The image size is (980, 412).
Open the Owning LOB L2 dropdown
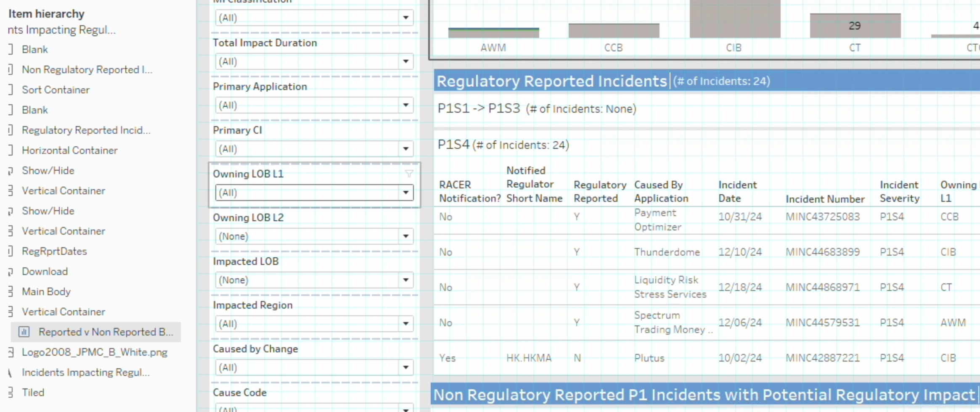[x=314, y=236]
